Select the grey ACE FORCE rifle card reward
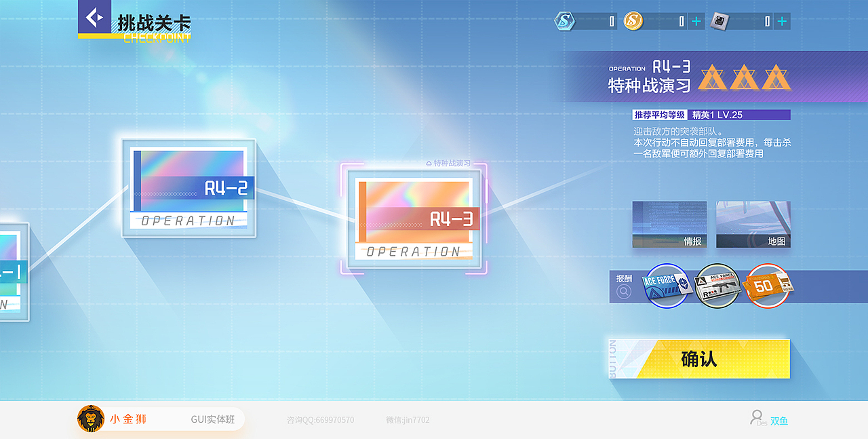Screen dimensions: 868x439 point(717,286)
